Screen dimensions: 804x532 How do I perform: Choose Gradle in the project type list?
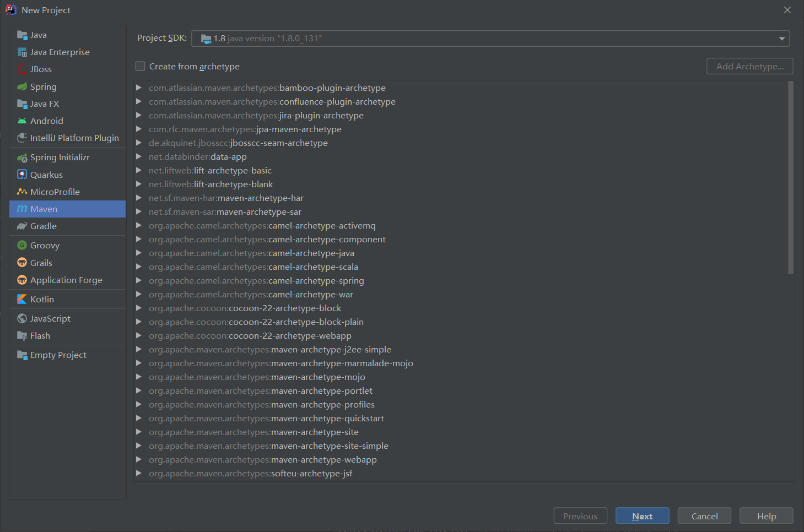click(x=68, y=226)
